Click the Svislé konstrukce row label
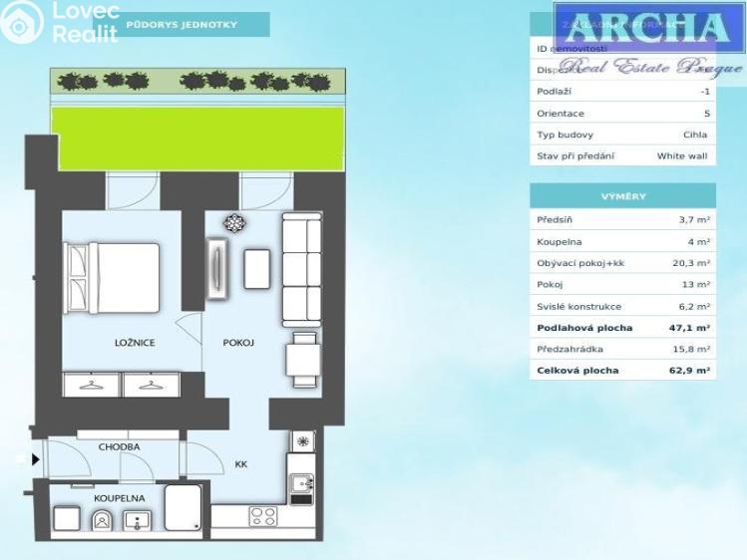The height and width of the screenshot is (560, 747). [578, 307]
